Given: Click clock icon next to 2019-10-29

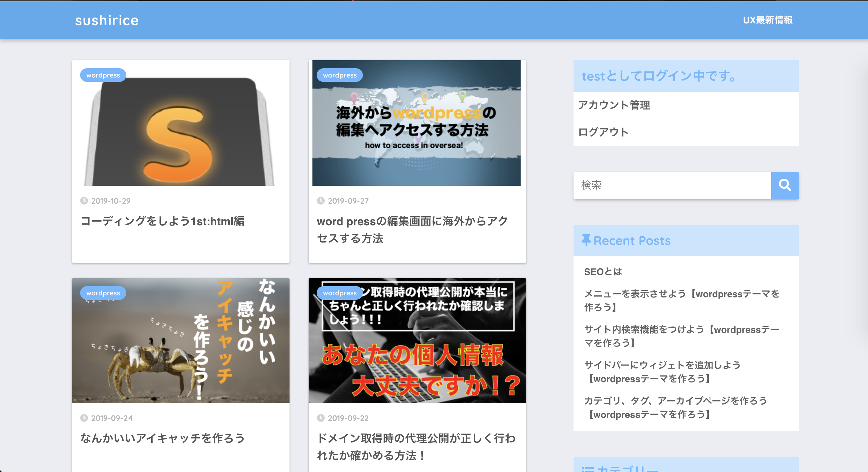Looking at the screenshot, I should [x=84, y=201].
